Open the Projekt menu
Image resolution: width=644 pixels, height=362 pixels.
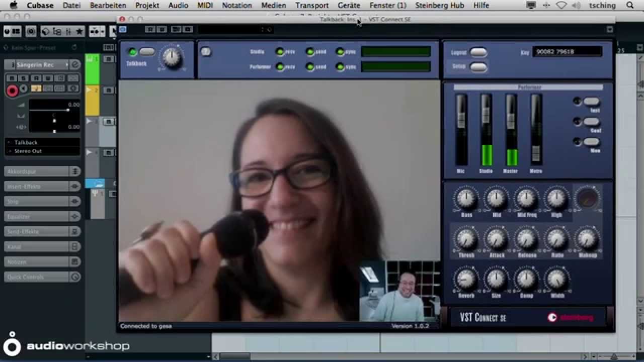[x=147, y=6]
